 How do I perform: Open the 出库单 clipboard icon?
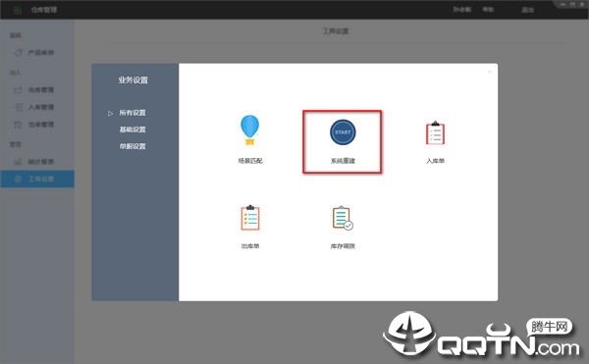[x=250, y=217]
